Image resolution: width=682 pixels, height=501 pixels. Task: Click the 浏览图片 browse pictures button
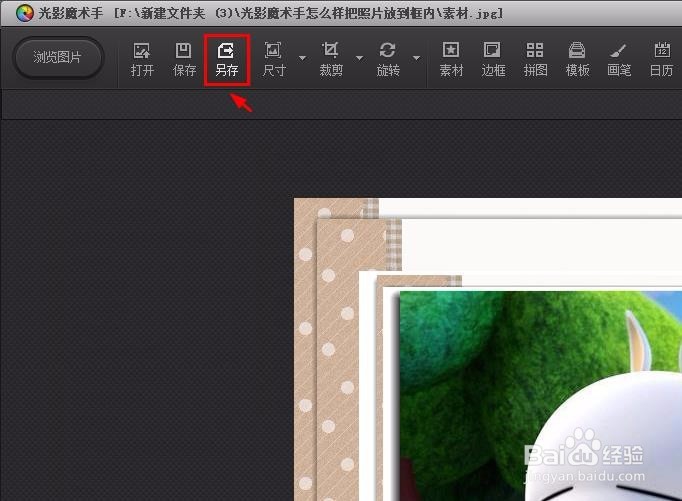[x=58, y=57]
